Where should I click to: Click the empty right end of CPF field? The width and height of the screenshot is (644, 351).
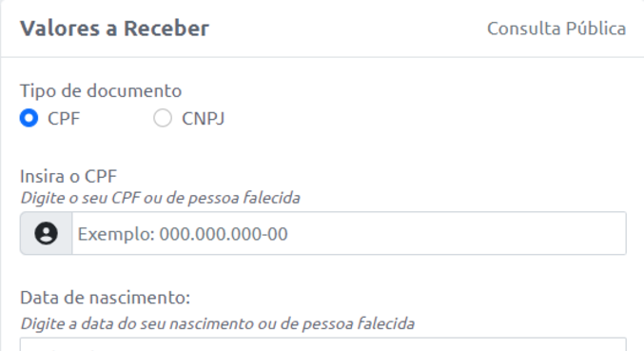pyautogui.click(x=534, y=233)
